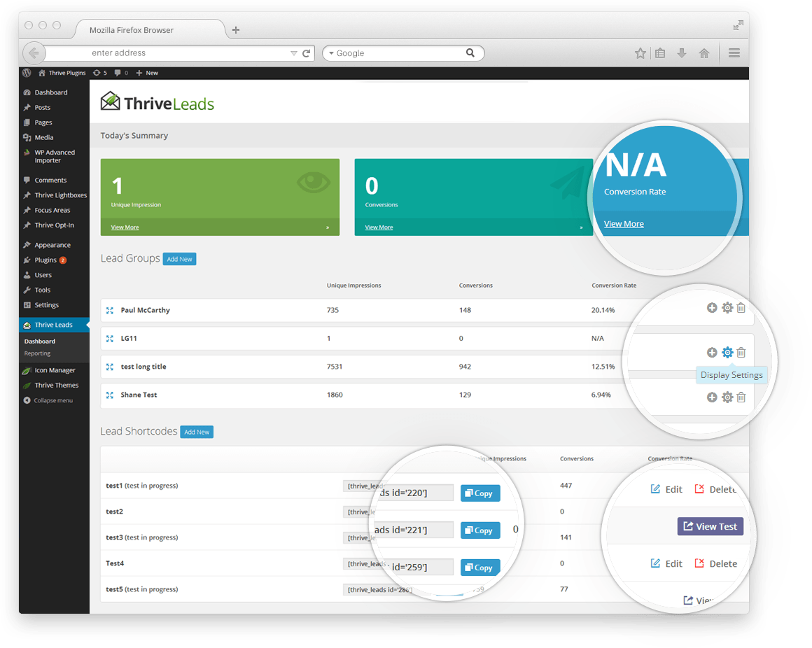Click Delete beside the lower Edit link

715,563
